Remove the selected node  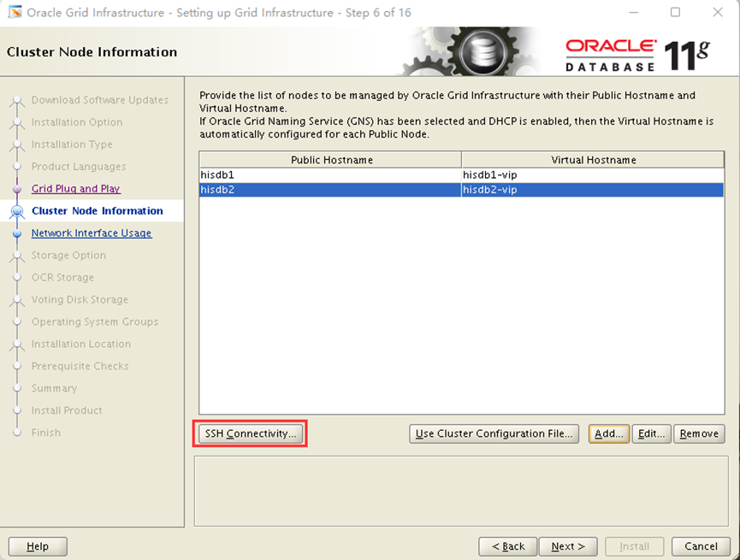coord(699,433)
